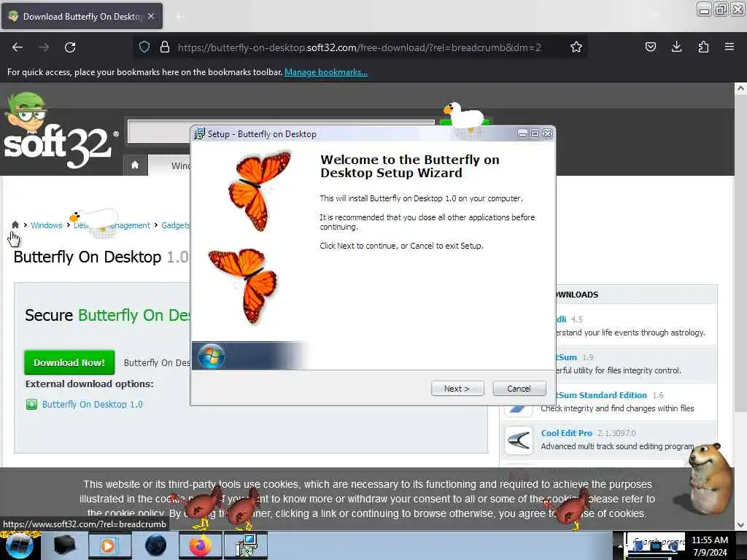
Task: Open the black folder taskbar icon
Action: (x=65, y=545)
